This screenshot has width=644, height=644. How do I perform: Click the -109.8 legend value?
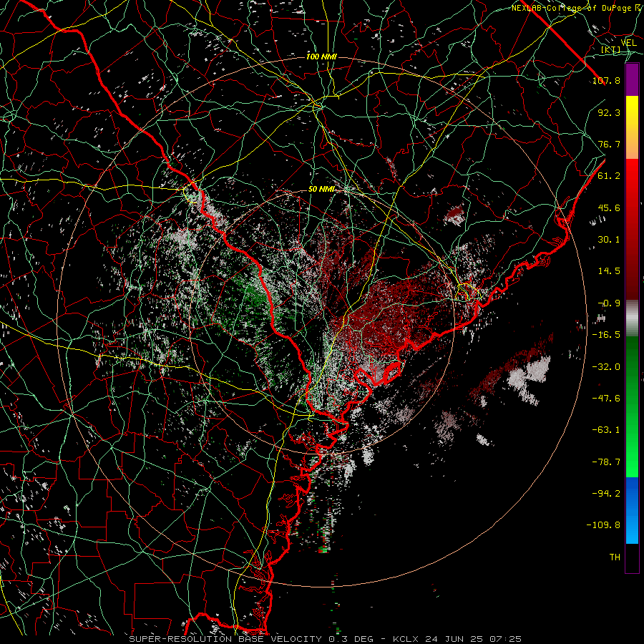coord(603,525)
